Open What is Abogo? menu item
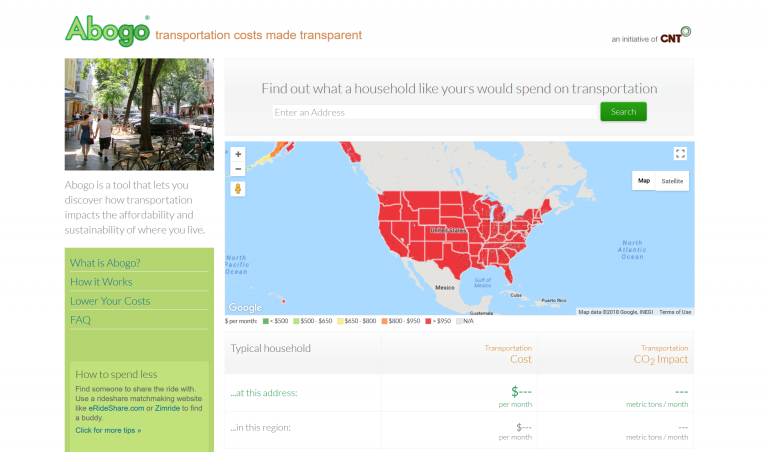Screen dimensions: 768x452 [x=105, y=263]
